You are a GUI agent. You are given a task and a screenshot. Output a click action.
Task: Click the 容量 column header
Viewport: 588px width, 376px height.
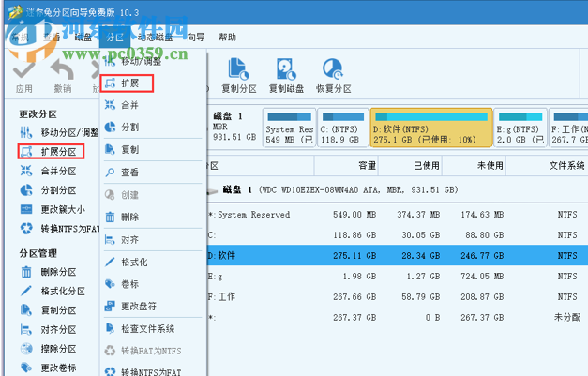point(346,166)
